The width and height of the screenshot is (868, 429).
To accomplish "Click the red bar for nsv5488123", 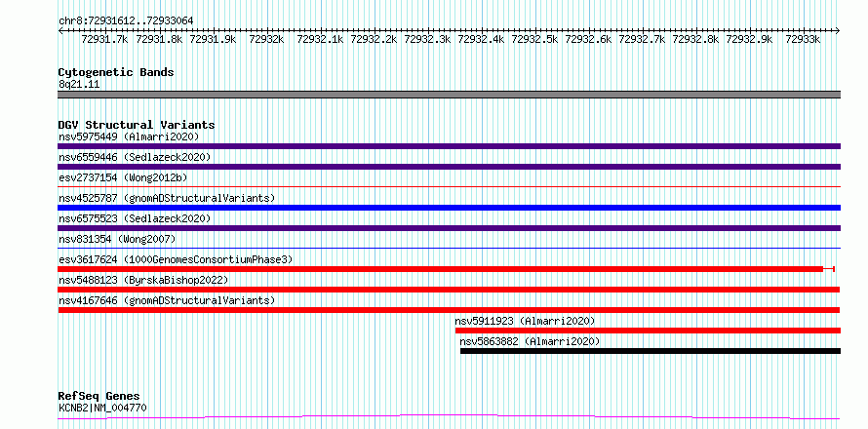I will pyautogui.click(x=449, y=290).
